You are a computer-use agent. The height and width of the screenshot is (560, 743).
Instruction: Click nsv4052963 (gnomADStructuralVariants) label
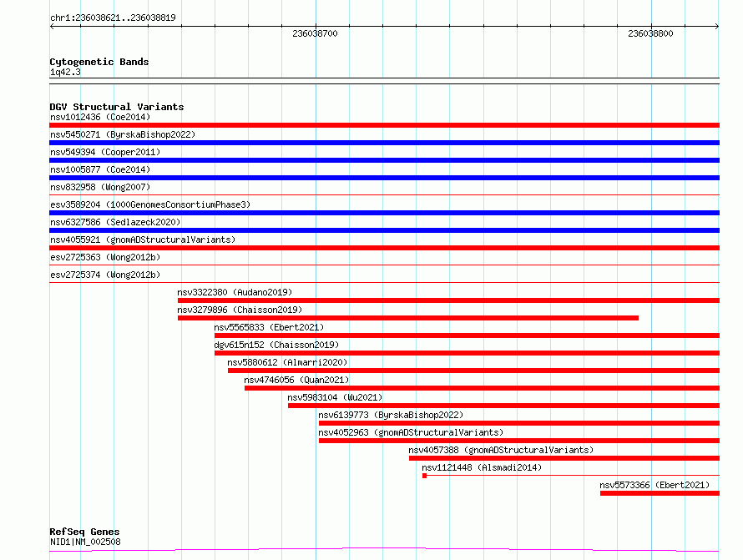(x=411, y=432)
